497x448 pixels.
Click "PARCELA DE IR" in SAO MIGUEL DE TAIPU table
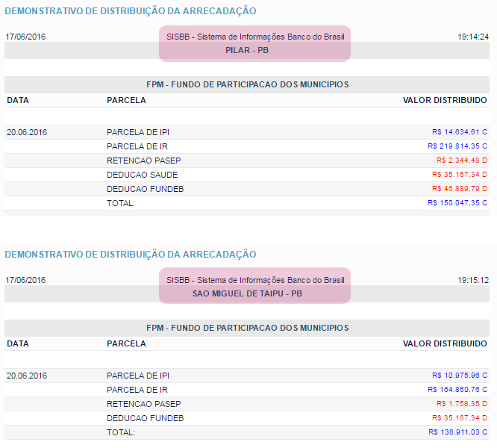click(137, 390)
